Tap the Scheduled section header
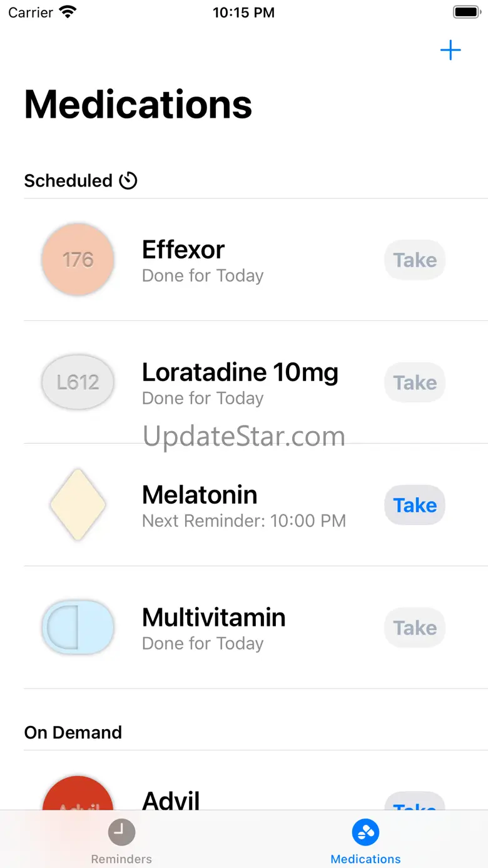The image size is (488, 868). pyautogui.click(x=68, y=181)
